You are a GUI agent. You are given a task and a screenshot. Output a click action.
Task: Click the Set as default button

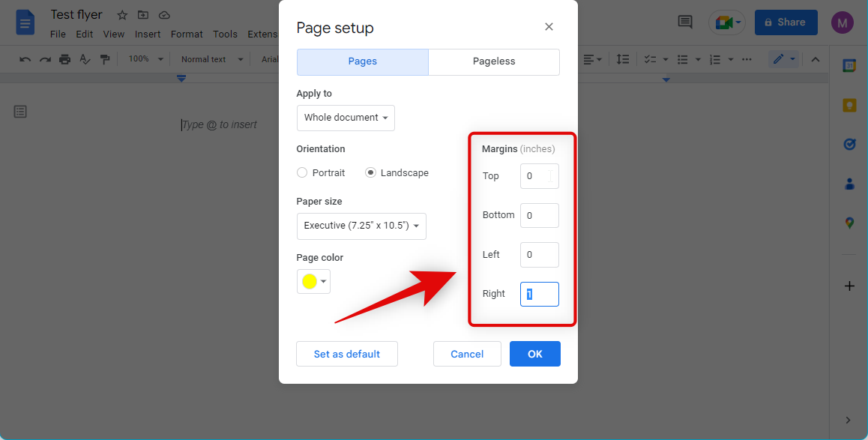346,354
